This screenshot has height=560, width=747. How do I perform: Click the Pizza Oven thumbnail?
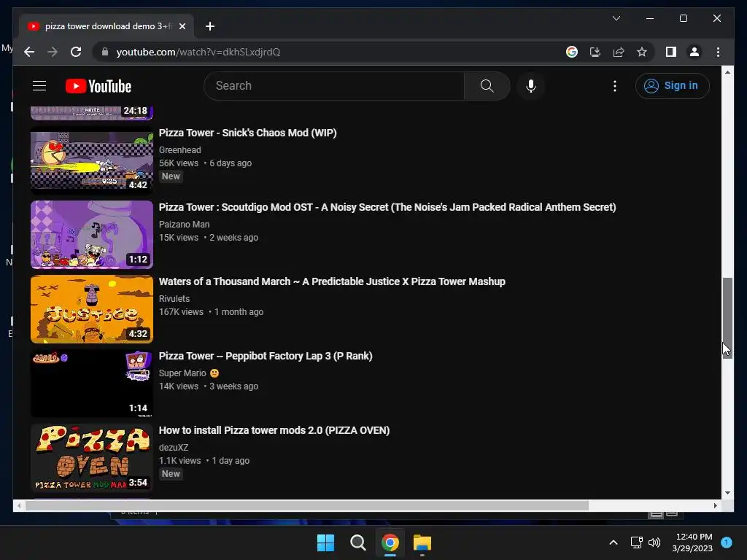[92, 458]
